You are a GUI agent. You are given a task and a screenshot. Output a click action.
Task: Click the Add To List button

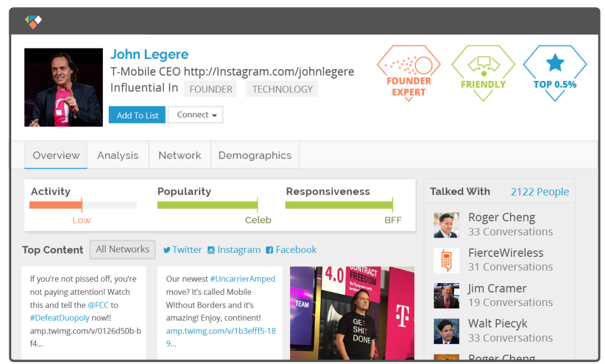point(137,115)
